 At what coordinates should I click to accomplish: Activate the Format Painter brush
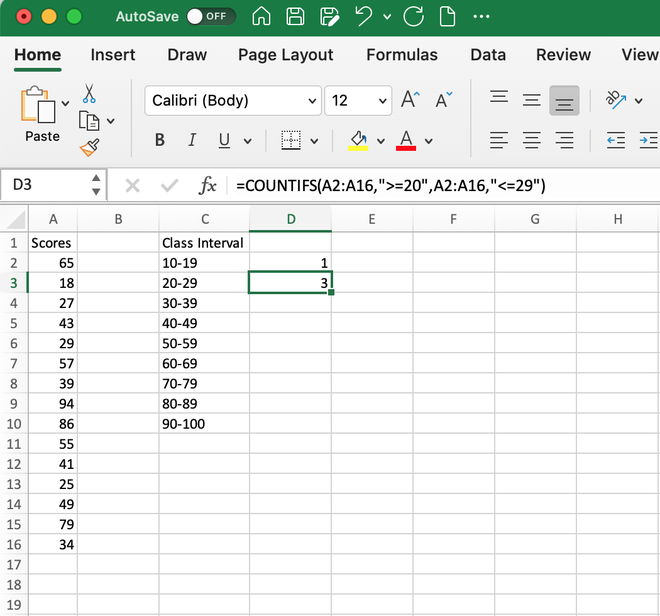pyautogui.click(x=90, y=147)
